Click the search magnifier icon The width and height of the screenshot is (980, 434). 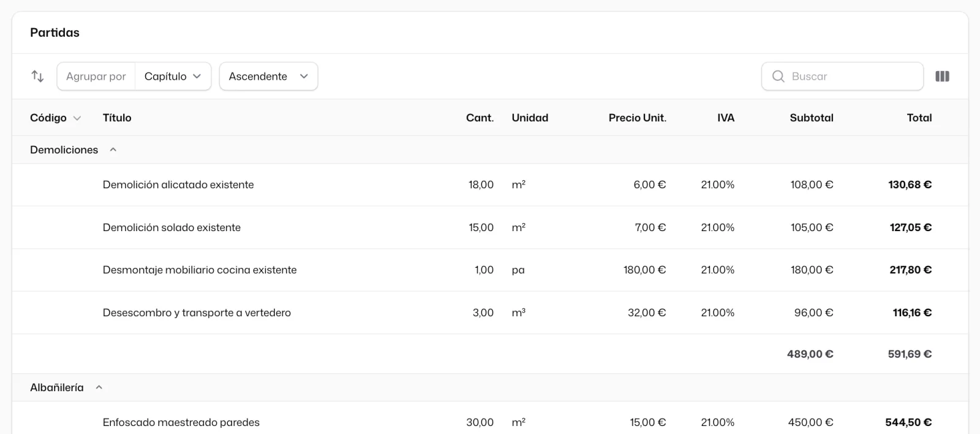click(778, 77)
